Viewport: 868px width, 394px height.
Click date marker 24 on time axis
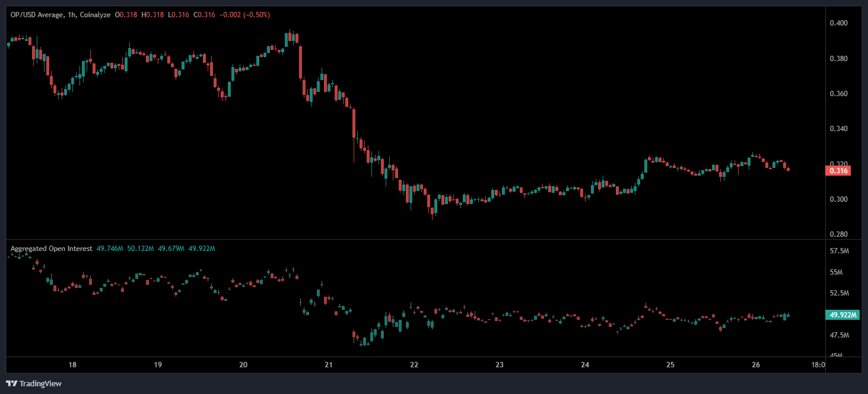click(x=585, y=364)
